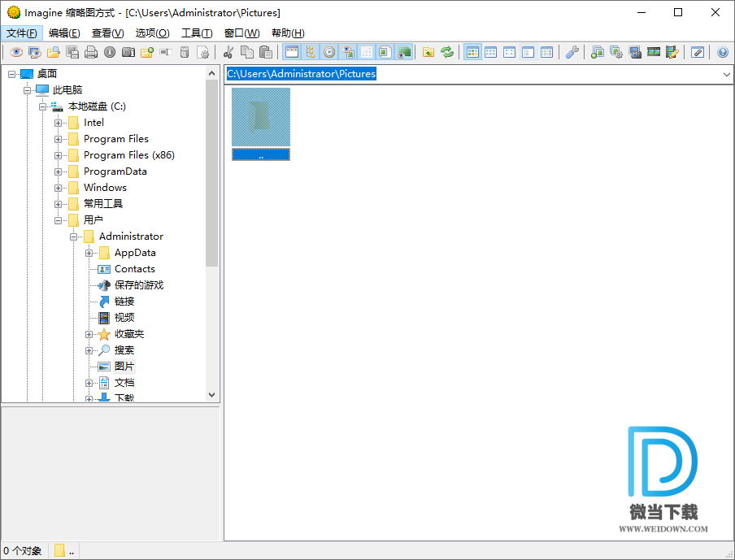Viewport: 735px width, 560px height.
Task: Click the Copy icon
Action: (247, 52)
